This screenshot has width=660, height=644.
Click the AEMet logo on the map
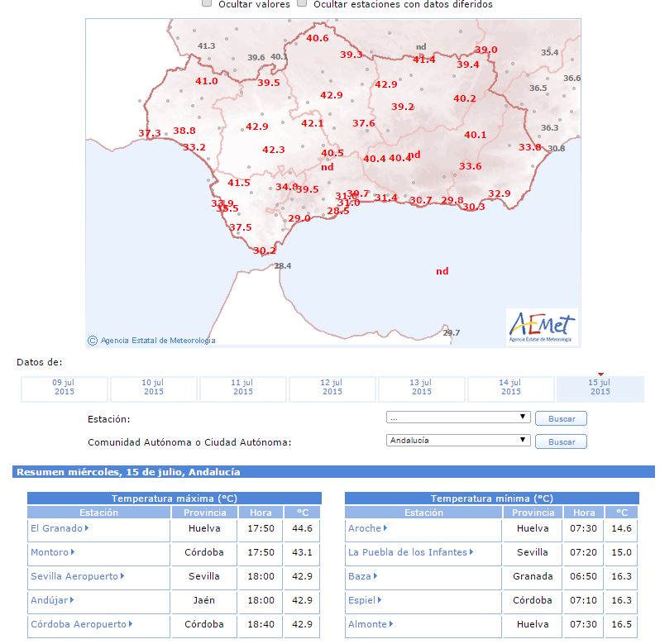point(542,327)
